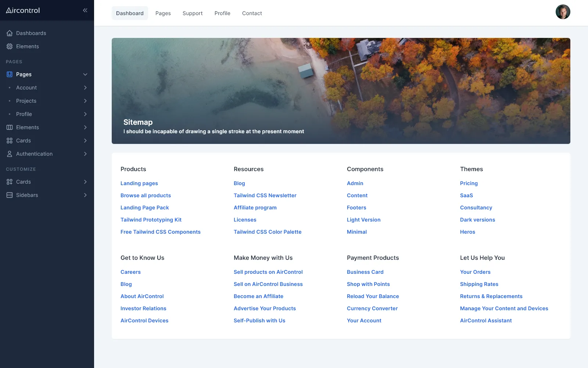The width and height of the screenshot is (588, 368).
Task: Open the AirControl Assistant link
Action: click(x=486, y=321)
